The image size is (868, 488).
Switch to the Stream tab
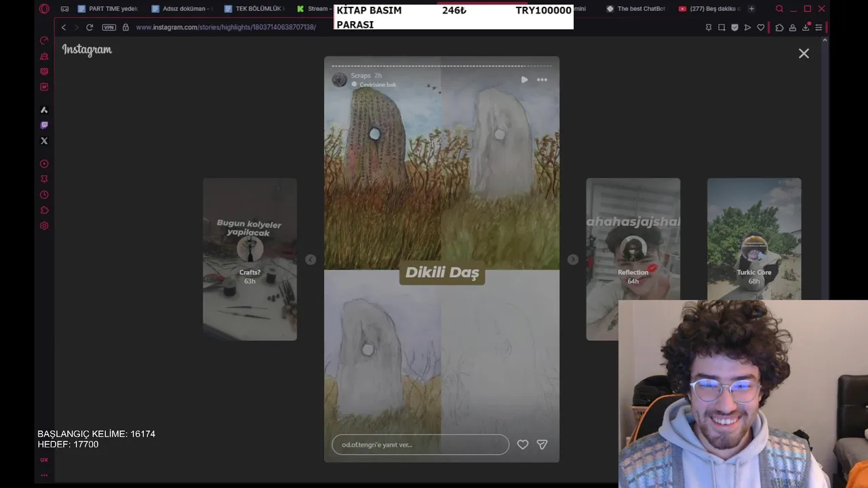coord(313,9)
